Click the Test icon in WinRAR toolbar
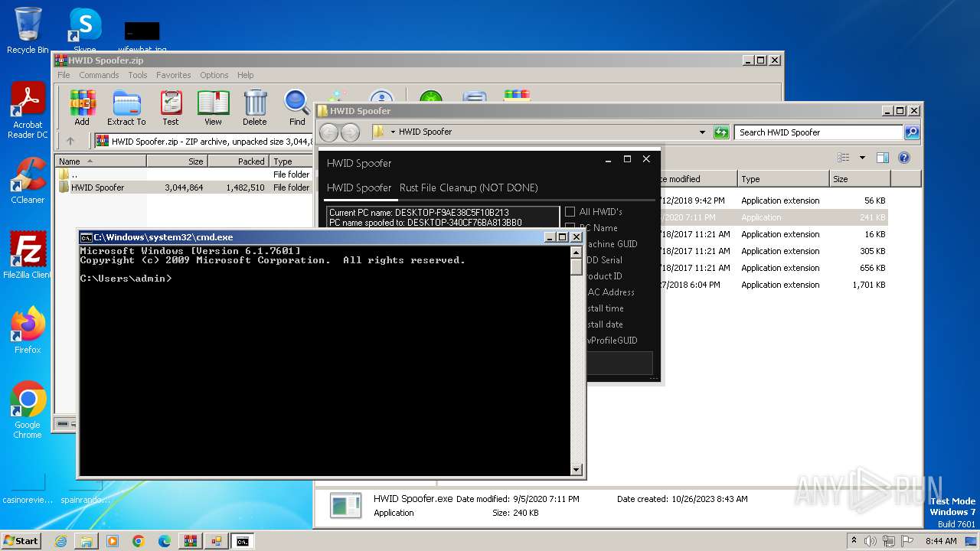The image size is (980, 551). click(171, 107)
